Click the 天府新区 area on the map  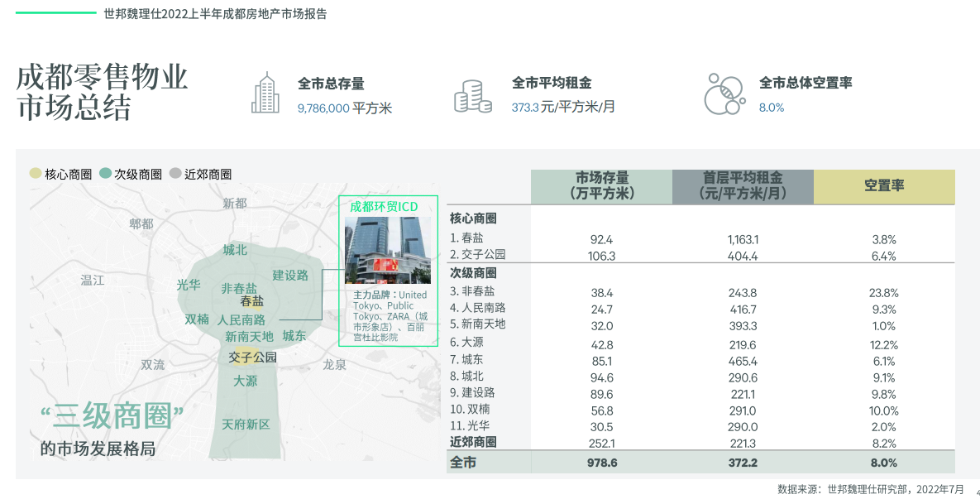246,425
